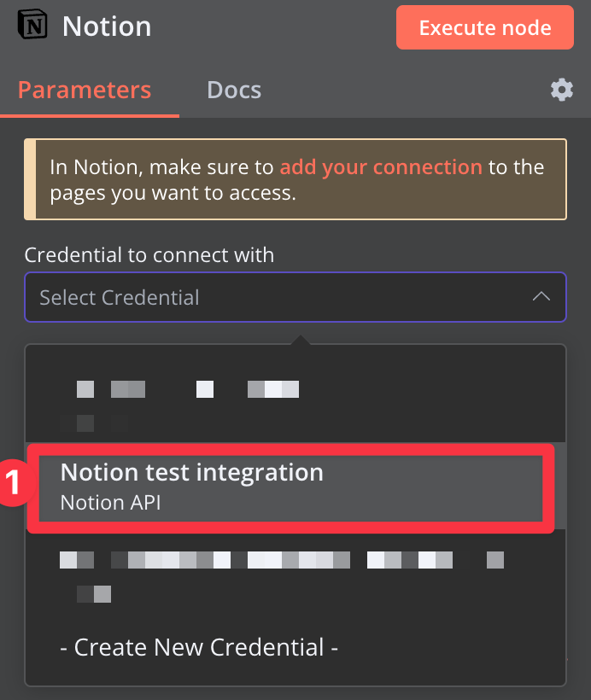Click the notice's yellow left accent bar

28,179
